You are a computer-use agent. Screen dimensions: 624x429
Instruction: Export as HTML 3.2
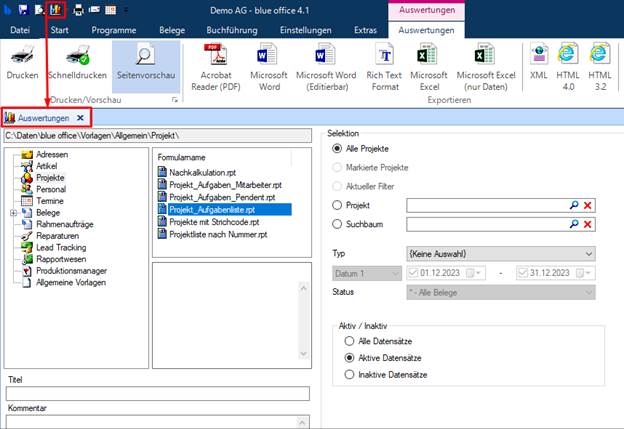click(x=600, y=67)
